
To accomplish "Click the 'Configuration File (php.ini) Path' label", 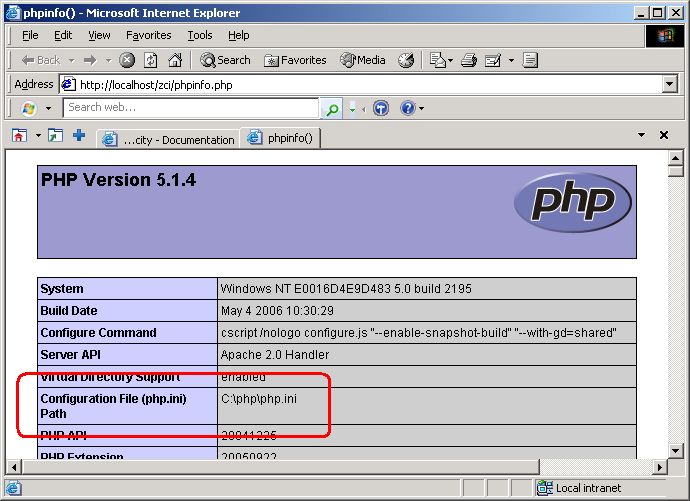I will [114, 406].
